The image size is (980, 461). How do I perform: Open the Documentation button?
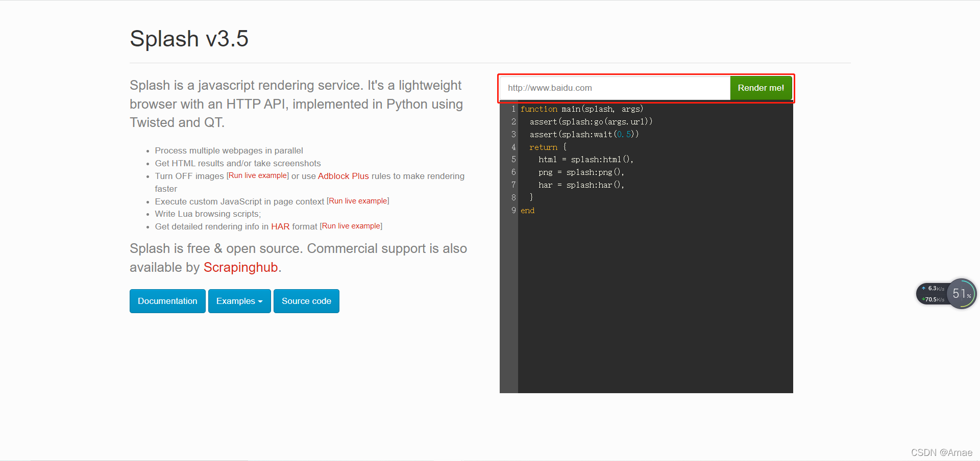tap(167, 301)
